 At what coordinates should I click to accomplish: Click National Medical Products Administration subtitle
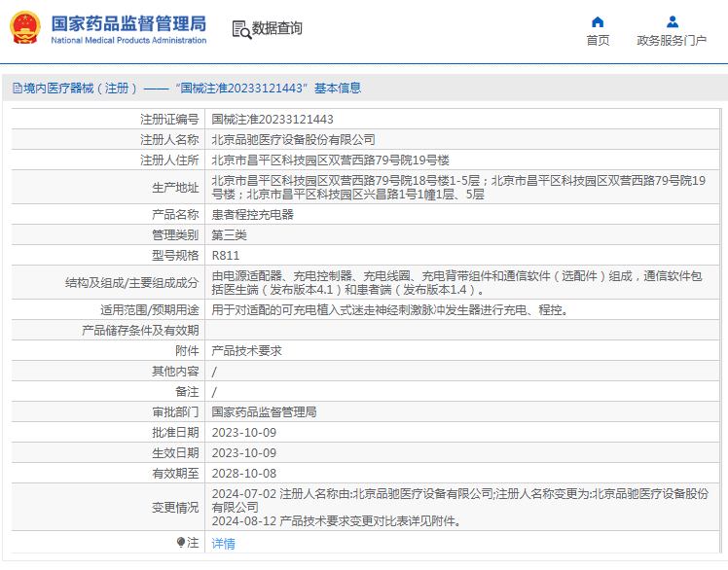click(128, 41)
